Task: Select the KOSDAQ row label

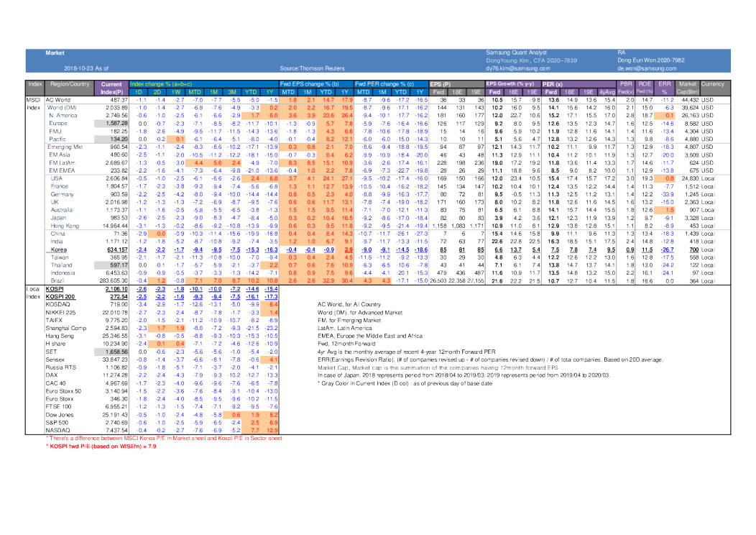Action: [57, 303]
